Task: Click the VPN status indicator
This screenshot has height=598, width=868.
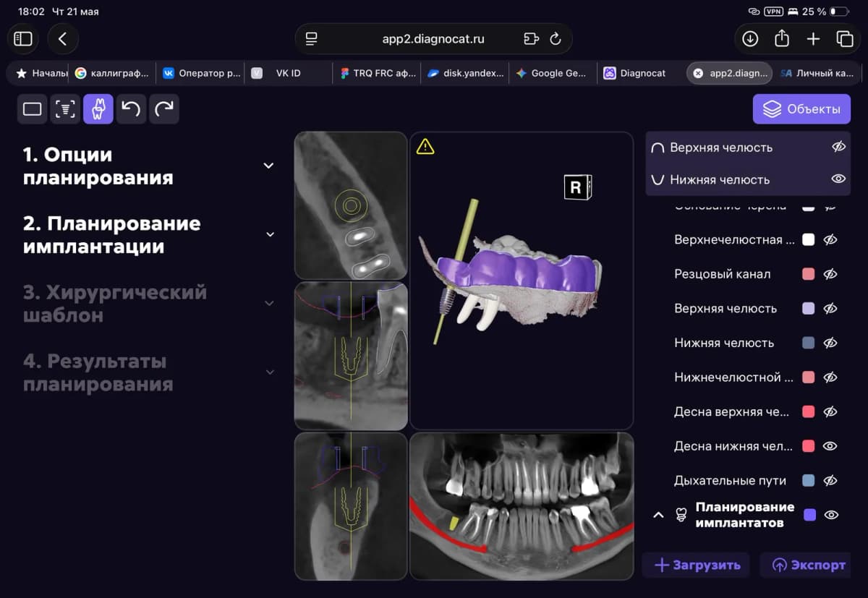Action: [774, 12]
